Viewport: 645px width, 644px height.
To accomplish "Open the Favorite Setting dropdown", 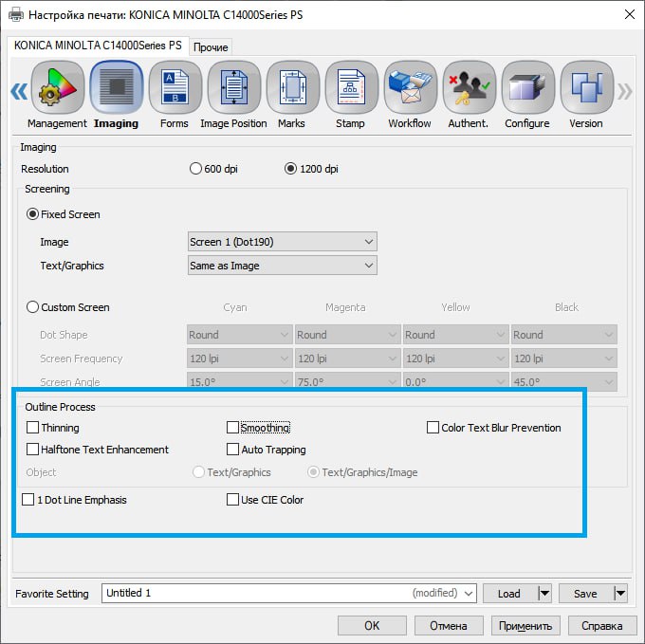I will tap(289, 593).
